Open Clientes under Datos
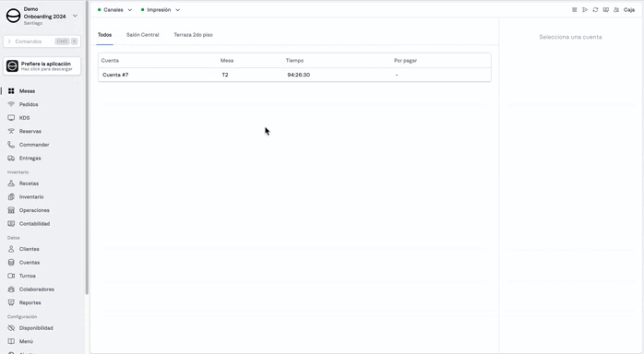 (30, 249)
